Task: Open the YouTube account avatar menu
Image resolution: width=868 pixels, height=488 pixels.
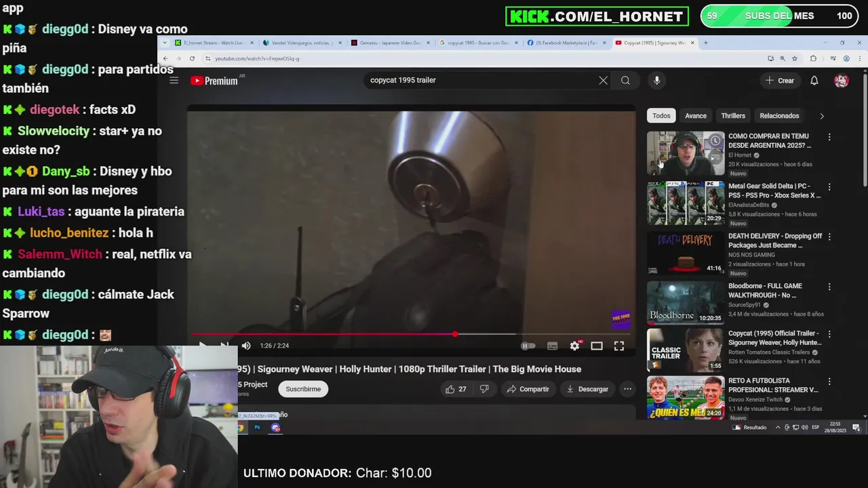Action: click(842, 81)
